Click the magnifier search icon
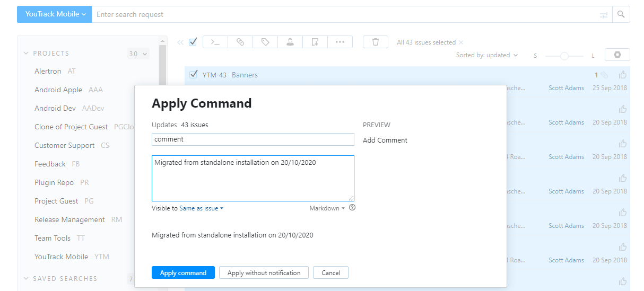 [621, 14]
